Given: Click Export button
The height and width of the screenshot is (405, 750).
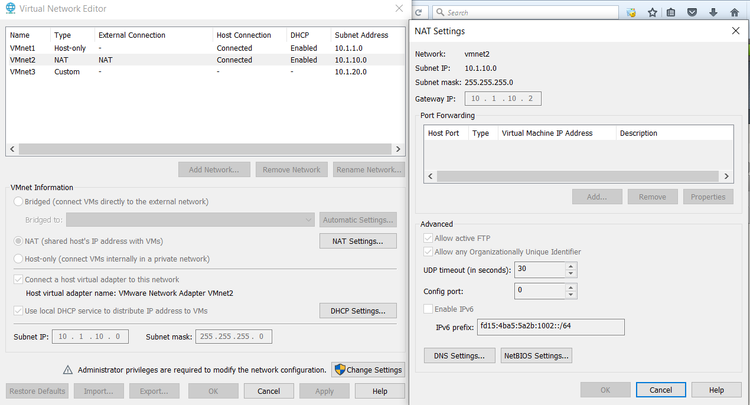Looking at the screenshot, I should [154, 391].
